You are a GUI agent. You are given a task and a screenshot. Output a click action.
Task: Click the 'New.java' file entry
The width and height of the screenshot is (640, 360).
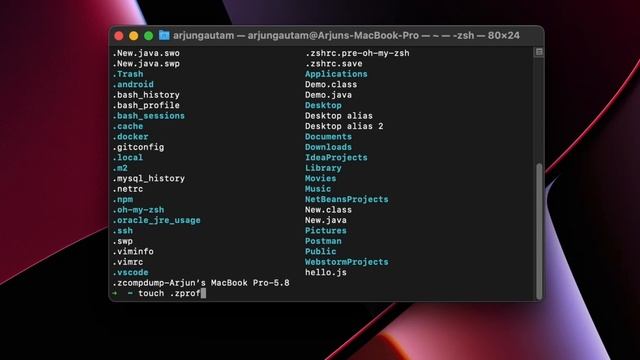point(326,220)
